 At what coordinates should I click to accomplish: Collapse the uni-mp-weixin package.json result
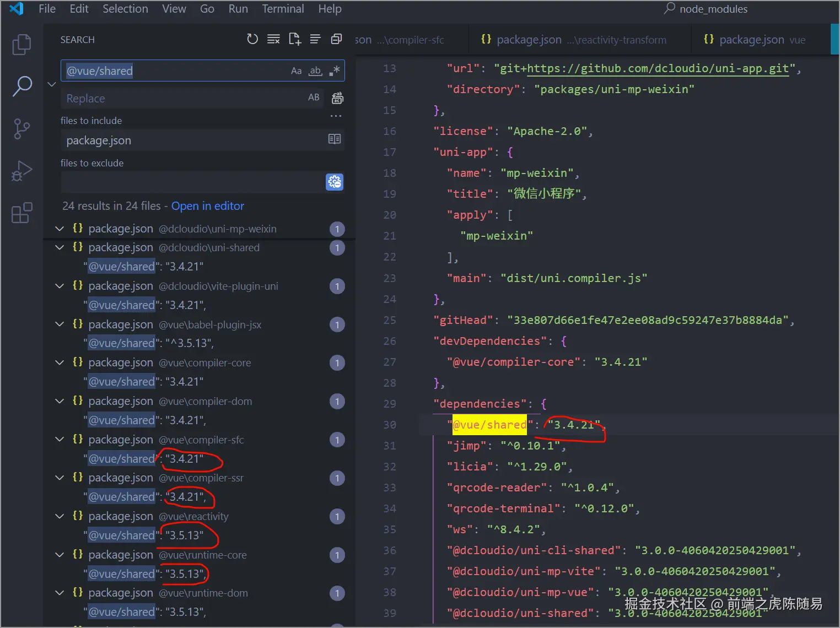click(60, 229)
